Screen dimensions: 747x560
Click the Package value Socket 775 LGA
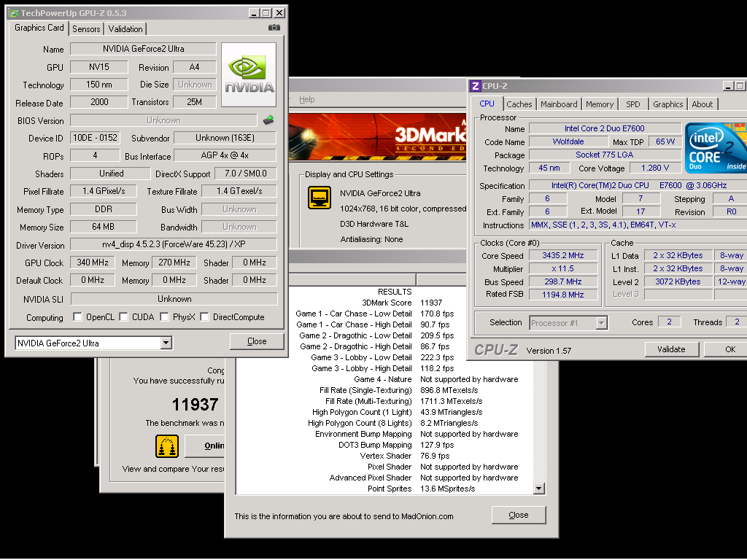pyautogui.click(x=605, y=155)
